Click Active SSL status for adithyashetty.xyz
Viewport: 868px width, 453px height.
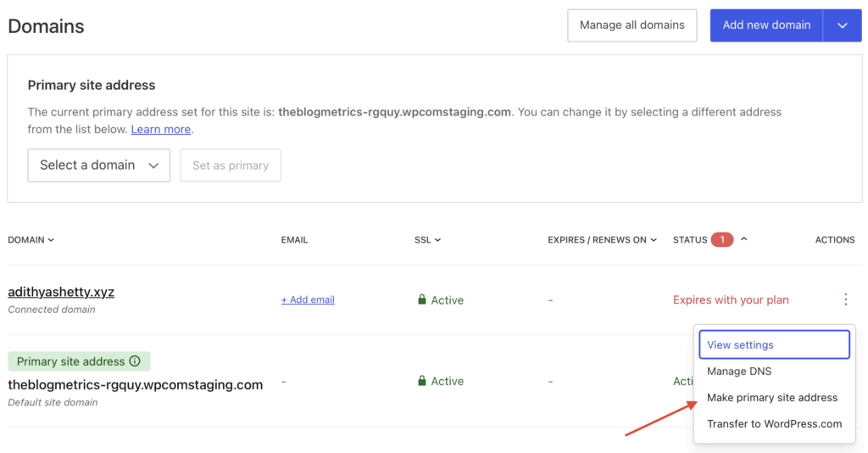tap(448, 300)
